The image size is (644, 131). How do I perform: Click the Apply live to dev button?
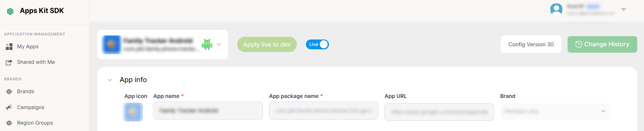coord(267,44)
